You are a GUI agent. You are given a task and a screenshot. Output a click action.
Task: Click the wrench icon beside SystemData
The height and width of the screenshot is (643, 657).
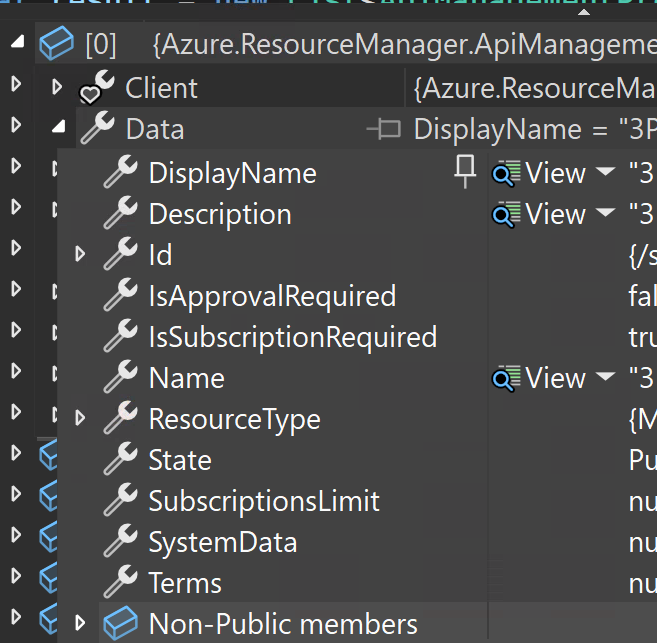click(120, 540)
